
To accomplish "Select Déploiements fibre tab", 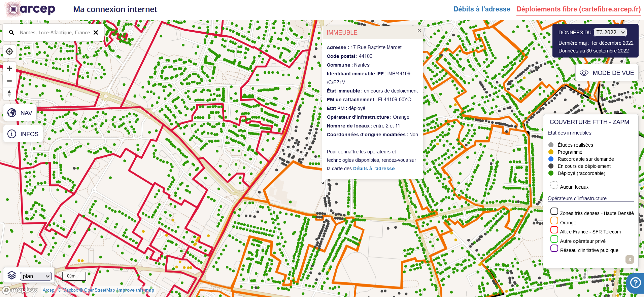I will [x=578, y=9].
